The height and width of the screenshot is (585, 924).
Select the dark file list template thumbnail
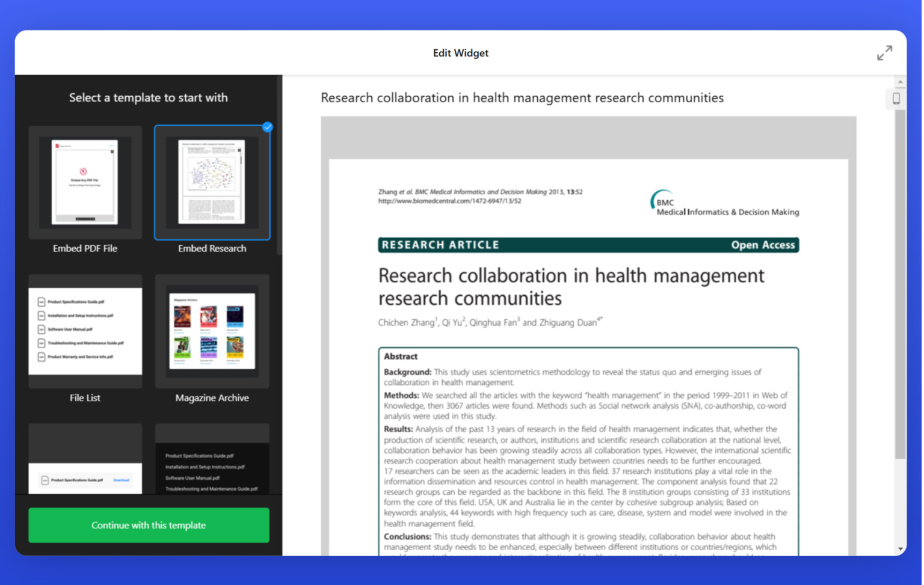pyautogui.click(x=212, y=459)
